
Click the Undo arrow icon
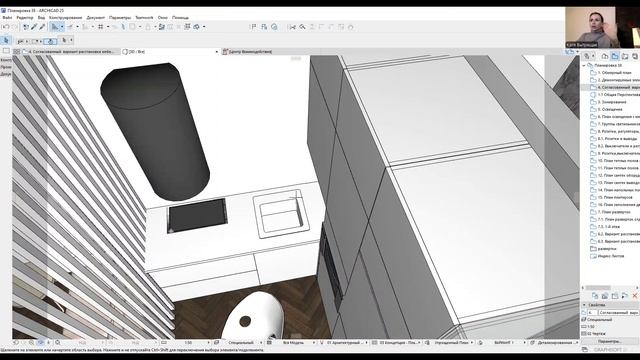click(x=6, y=27)
